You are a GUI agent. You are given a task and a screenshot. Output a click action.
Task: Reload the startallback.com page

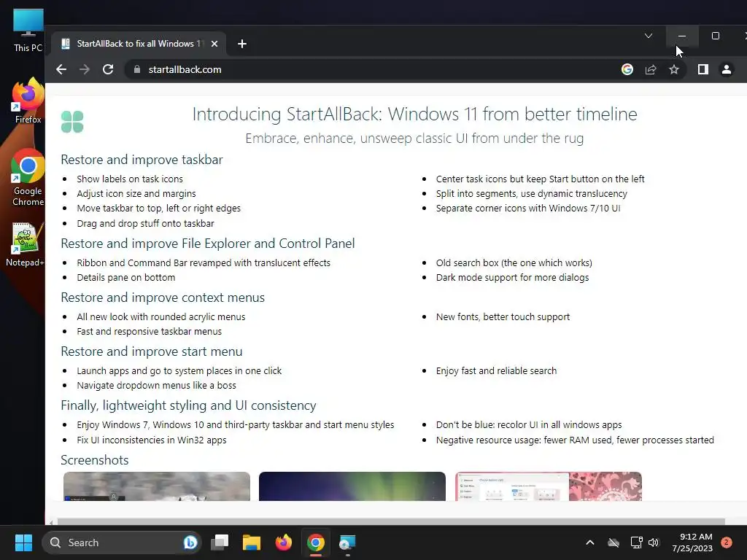pyautogui.click(x=108, y=69)
